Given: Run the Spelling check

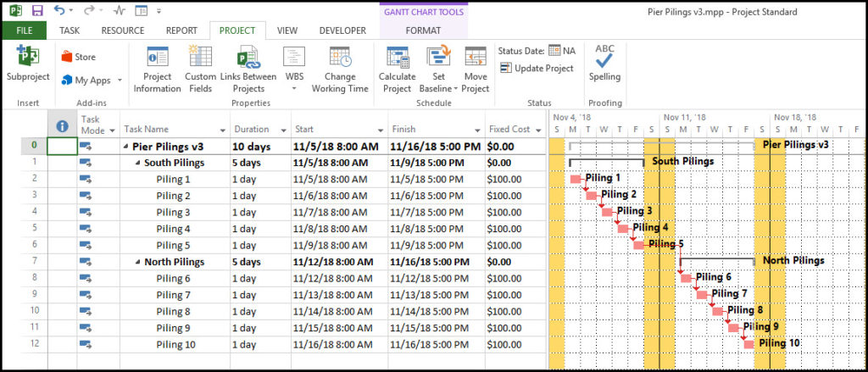Looking at the screenshot, I should pyautogui.click(x=604, y=64).
